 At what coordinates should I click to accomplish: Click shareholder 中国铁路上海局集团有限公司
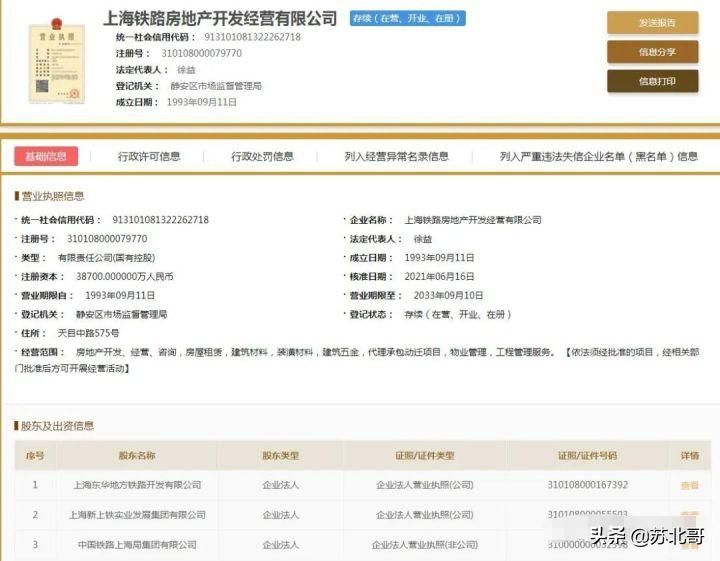tap(137, 544)
